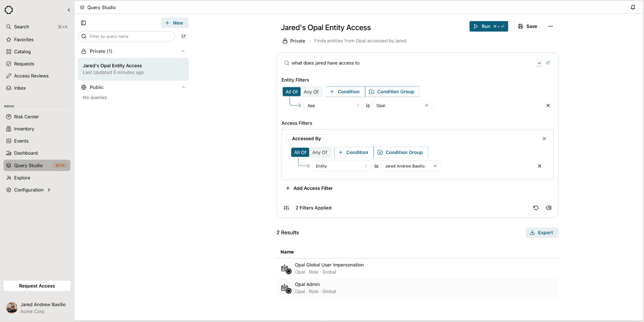Open the Opal value combo box
Screen dimensions: 644x322
[x=402, y=106]
